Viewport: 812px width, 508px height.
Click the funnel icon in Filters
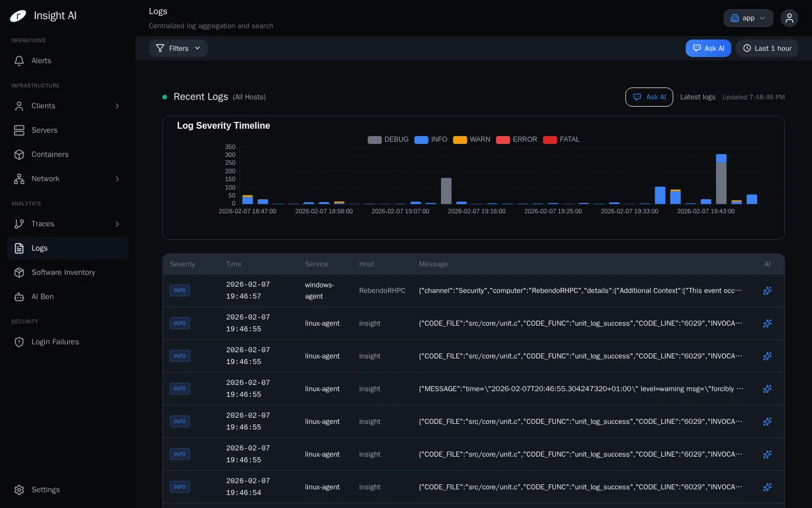(x=160, y=49)
